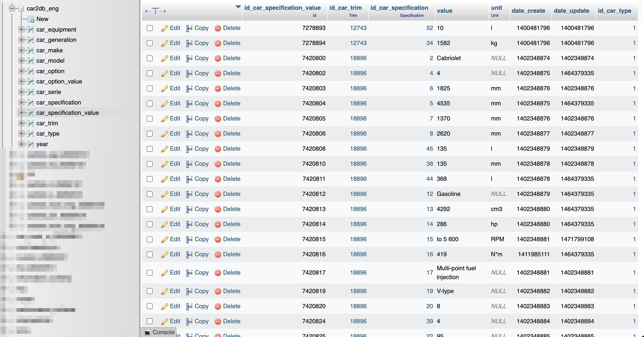Expand the car_model table node
Viewport: 644px width, 337px height.
click(x=21, y=60)
